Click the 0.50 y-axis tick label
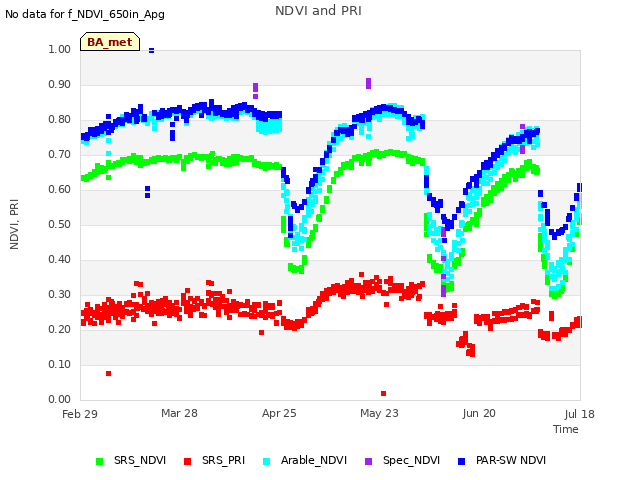Screen dimensions: 640x480 click(x=60, y=224)
